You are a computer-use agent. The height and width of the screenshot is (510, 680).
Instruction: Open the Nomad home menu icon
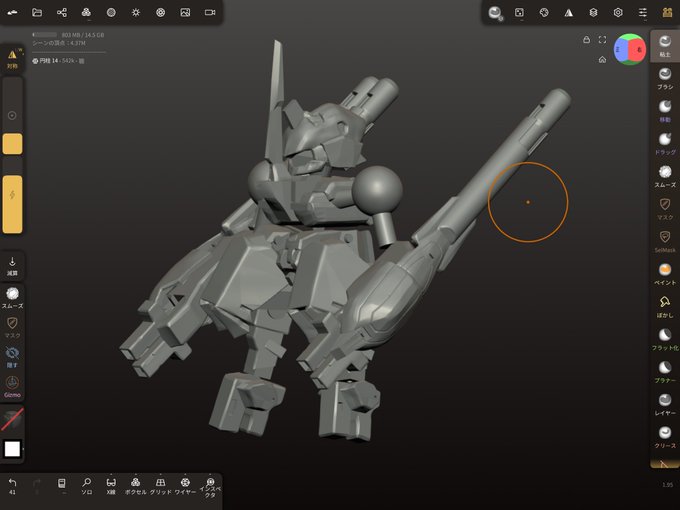(12, 13)
